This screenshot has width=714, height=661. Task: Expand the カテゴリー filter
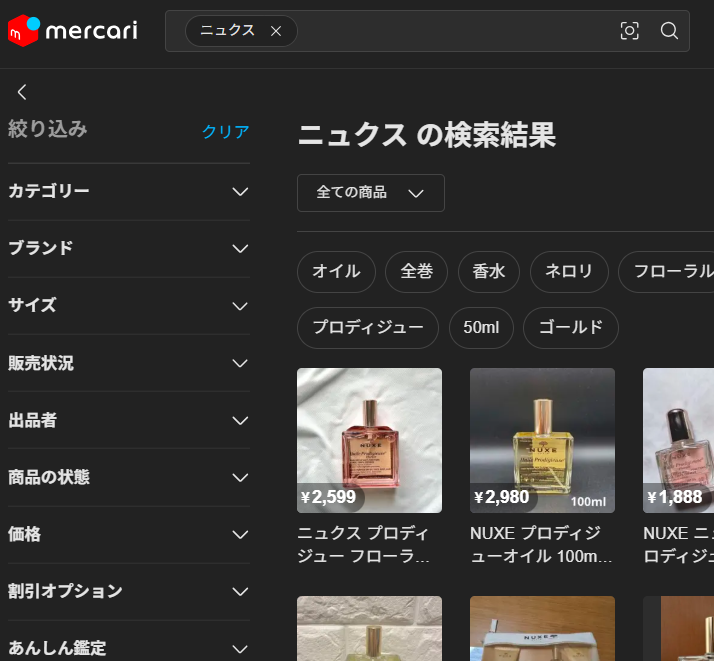click(129, 192)
